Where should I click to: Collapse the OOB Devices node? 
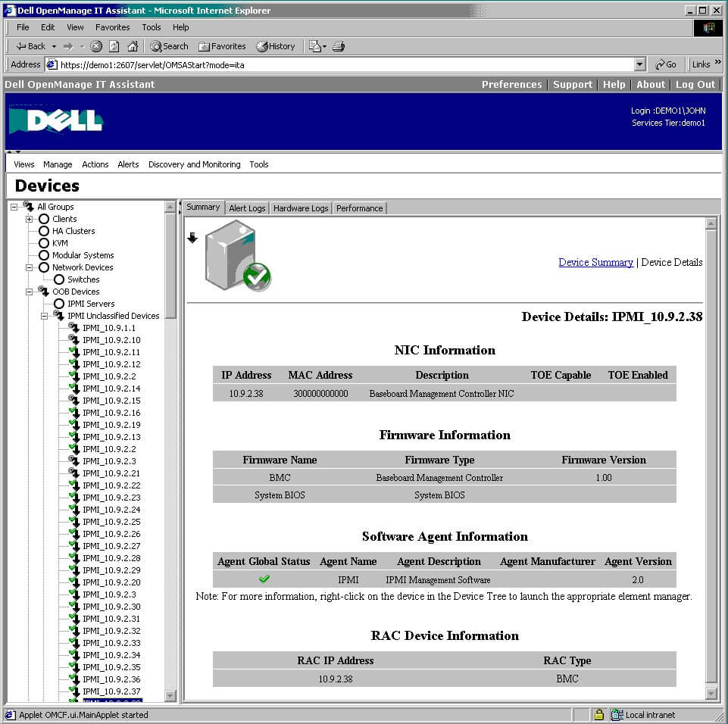click(29, 292)
